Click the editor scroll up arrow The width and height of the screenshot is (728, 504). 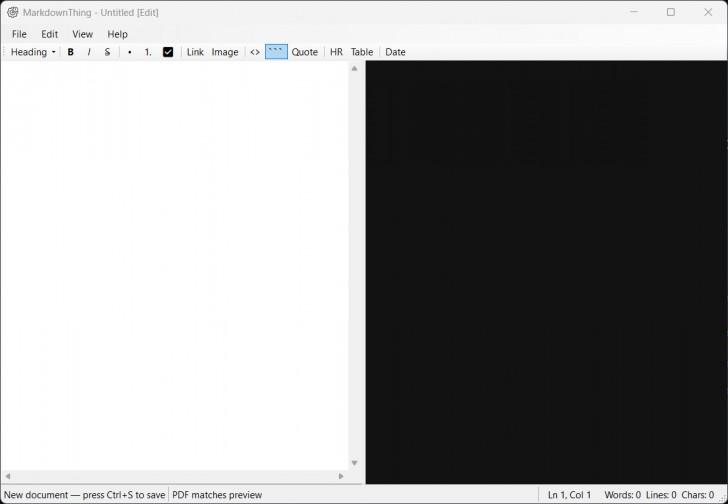pyautogui.click(x=355, y=69)
